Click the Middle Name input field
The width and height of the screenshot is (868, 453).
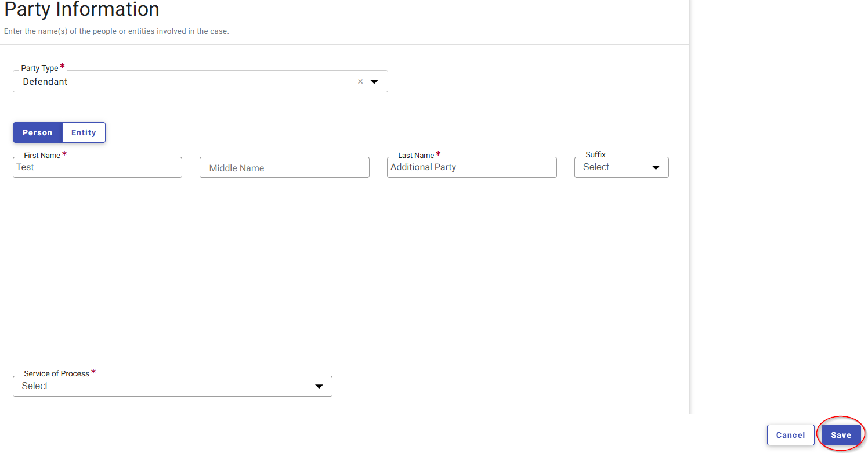point(284,167)
